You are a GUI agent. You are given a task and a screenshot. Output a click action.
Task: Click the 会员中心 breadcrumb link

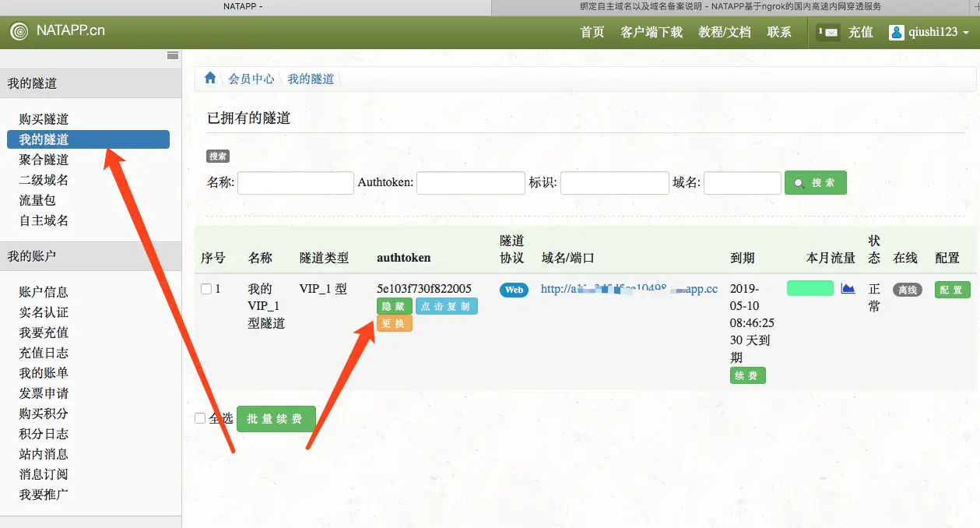pyautogui.click(x=251, y=79)
